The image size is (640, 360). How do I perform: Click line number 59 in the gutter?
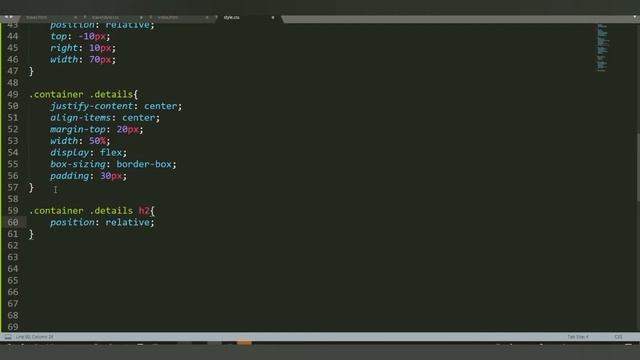point(13,211)
